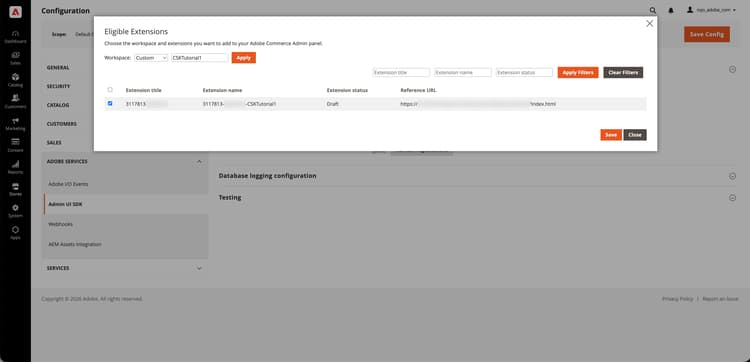Screen dimensions: 750x362
Task: Open the Reports sidebar icon
Action: pyautogui.click(x=15, y=167)
